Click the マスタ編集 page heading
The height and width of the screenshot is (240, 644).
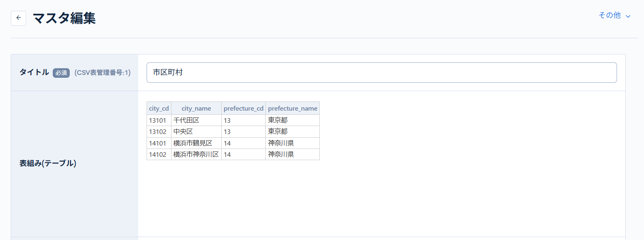coord(64,18)
